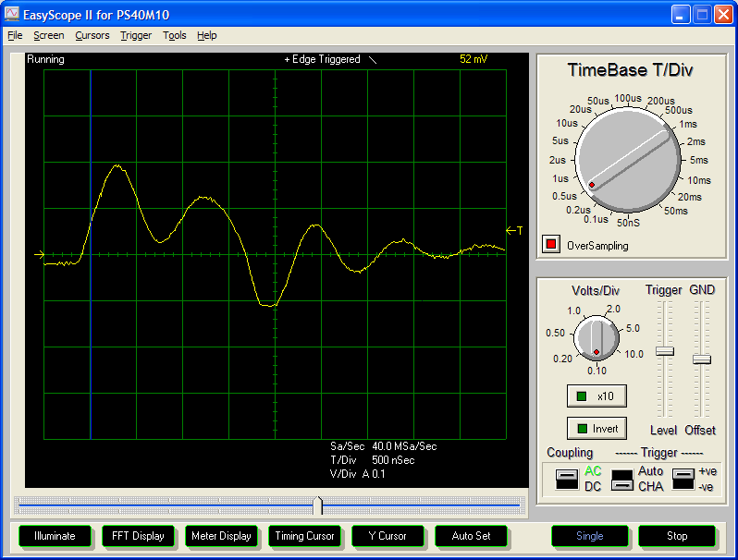This screenshot has width=738, height=560.
Task: Close the EasyScope window
Action: tap(723, 15)
